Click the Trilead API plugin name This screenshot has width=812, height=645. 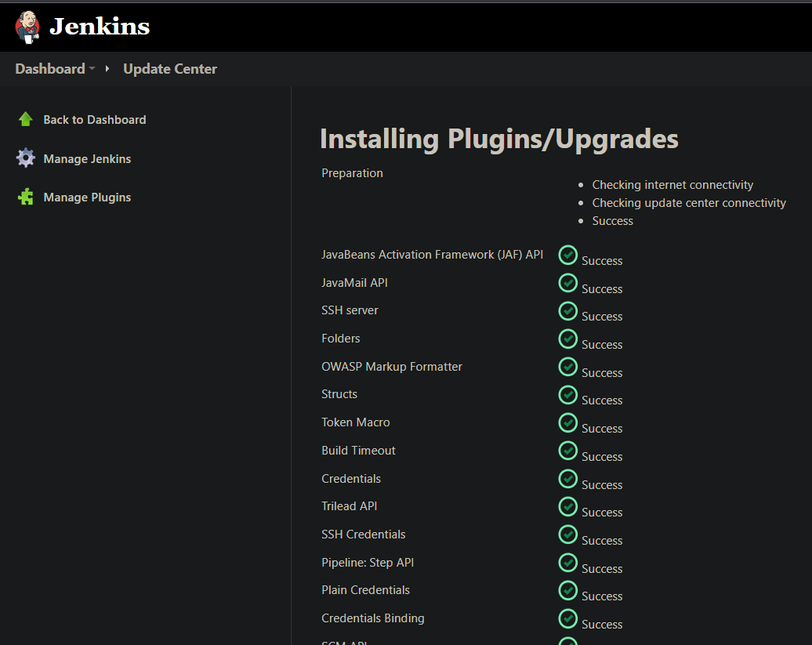click(350, 505)
